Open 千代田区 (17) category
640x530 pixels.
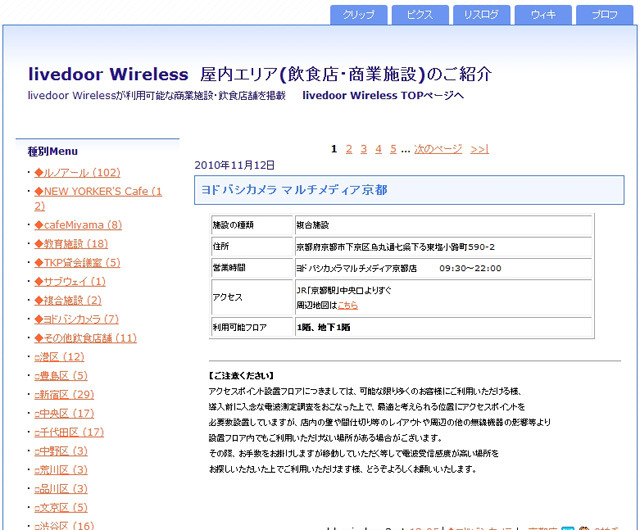tap(69, 432)
